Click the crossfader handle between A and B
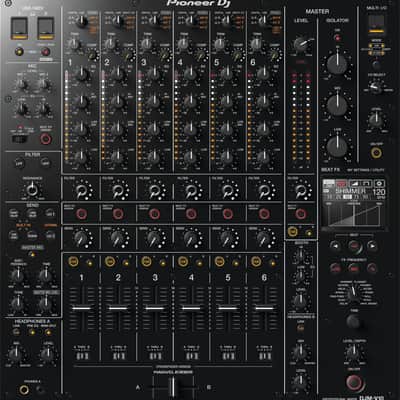Viewport: 400px width, 400px height. point(172,388)
